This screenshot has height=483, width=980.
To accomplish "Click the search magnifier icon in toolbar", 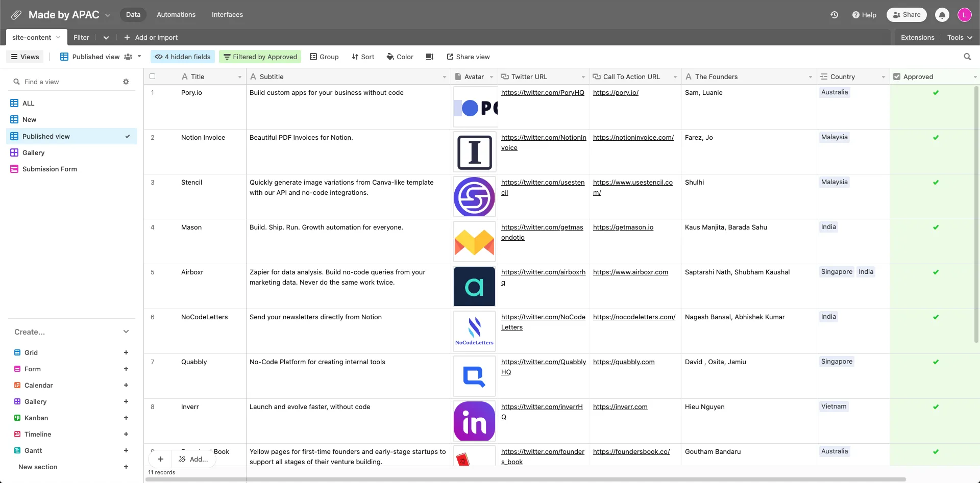I will 967,57.
